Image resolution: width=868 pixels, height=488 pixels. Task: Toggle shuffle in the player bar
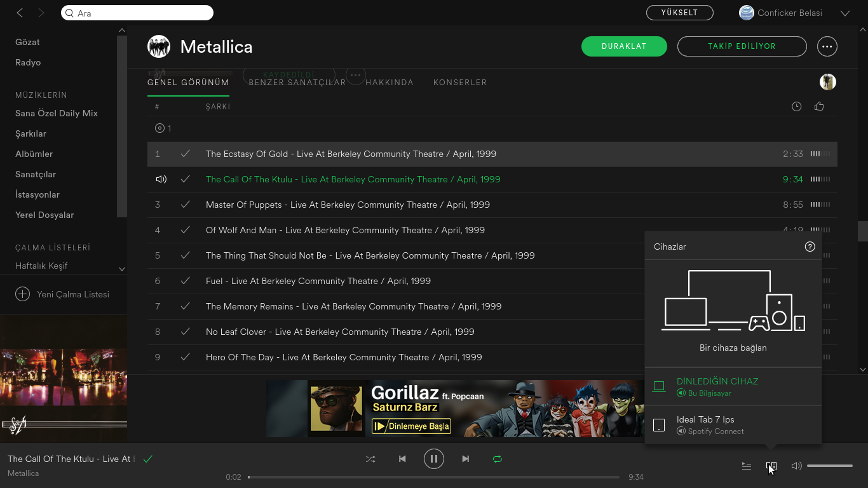coord(370,459)
